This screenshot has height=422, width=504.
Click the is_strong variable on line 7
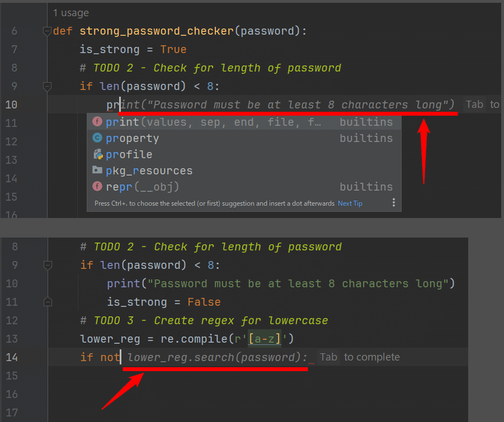110,49
